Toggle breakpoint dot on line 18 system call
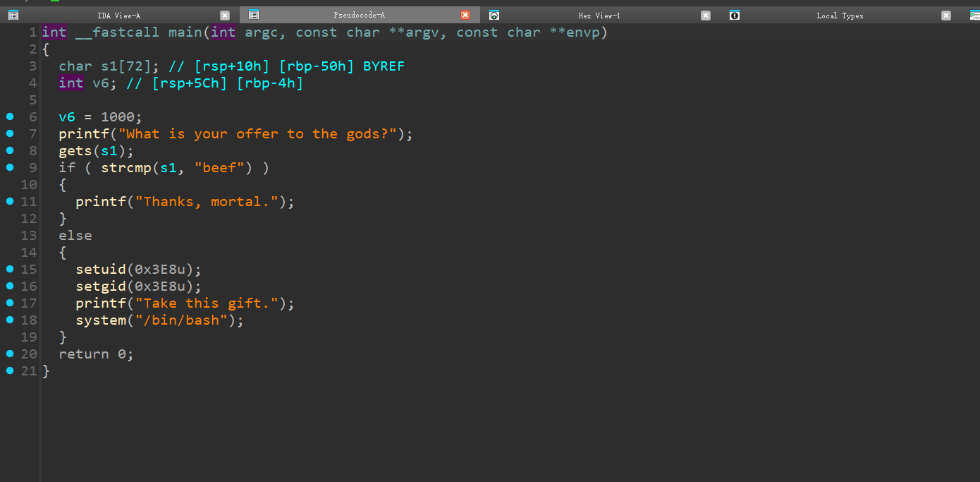 (x=10, y=320)
